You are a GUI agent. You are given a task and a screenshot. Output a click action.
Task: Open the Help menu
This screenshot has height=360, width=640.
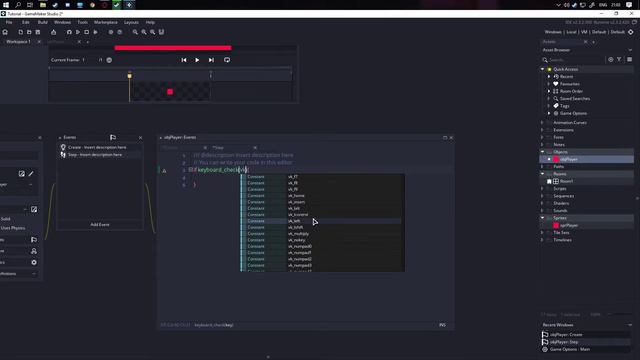coord(150,22)
